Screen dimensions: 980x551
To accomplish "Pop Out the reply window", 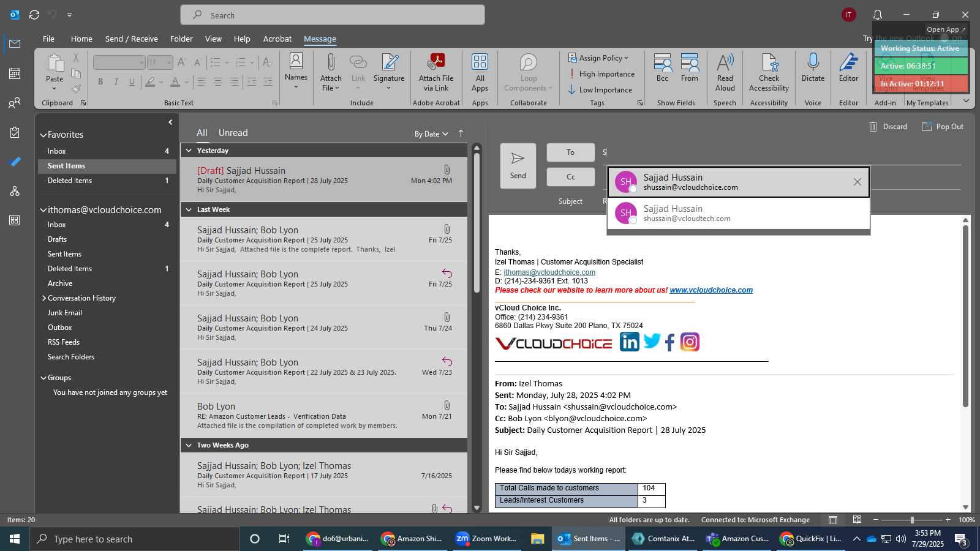I will pos(943,127).
